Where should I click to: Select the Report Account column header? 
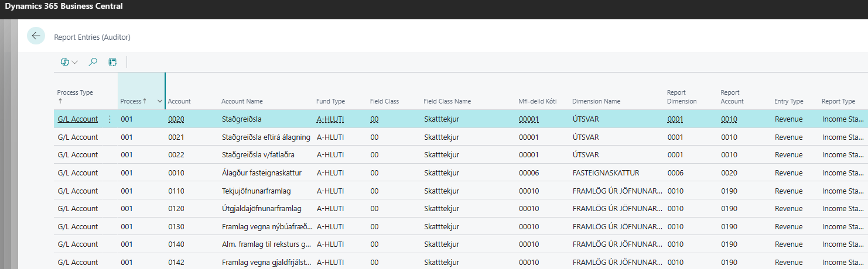pos(732,96)
